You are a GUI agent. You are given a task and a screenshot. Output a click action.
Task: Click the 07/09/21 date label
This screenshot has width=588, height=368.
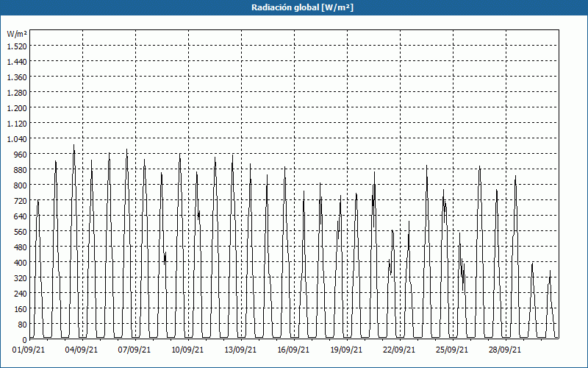tap(135, 350)
